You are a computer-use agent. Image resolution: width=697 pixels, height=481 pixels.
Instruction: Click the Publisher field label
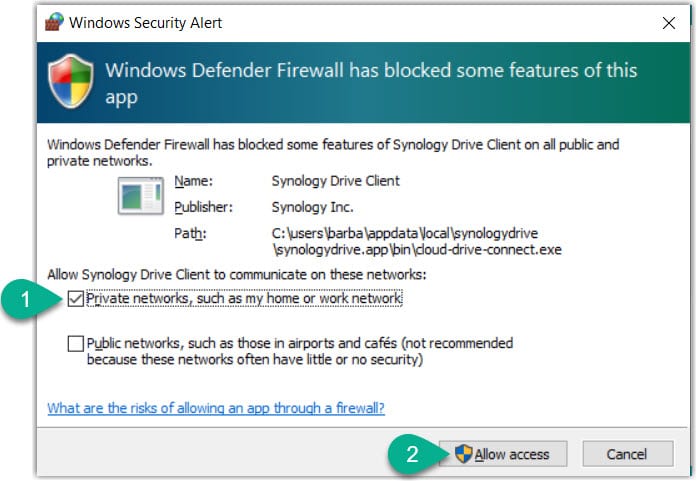tap(202, 207)
